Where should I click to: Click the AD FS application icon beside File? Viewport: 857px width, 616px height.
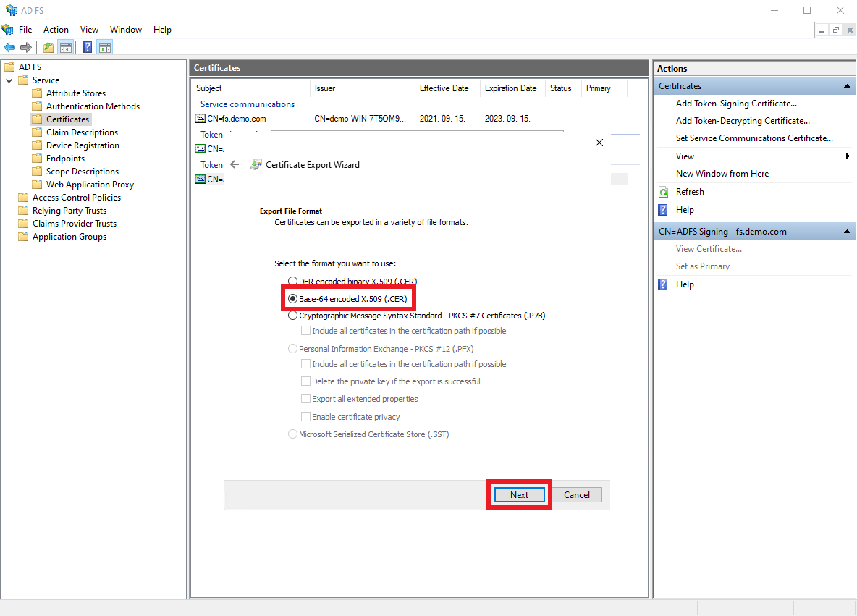[x=7, y=29]
